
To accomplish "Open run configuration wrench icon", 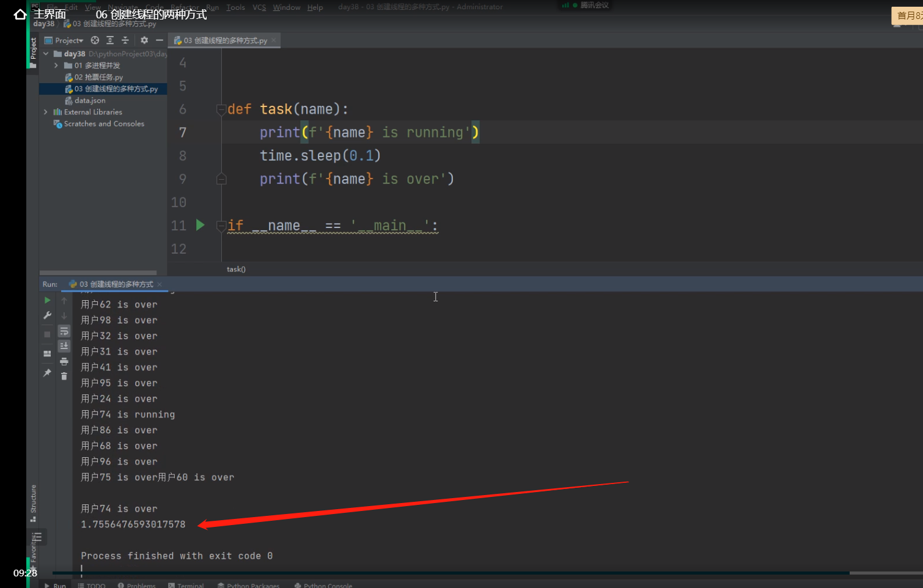I will [x=47, y=315].
